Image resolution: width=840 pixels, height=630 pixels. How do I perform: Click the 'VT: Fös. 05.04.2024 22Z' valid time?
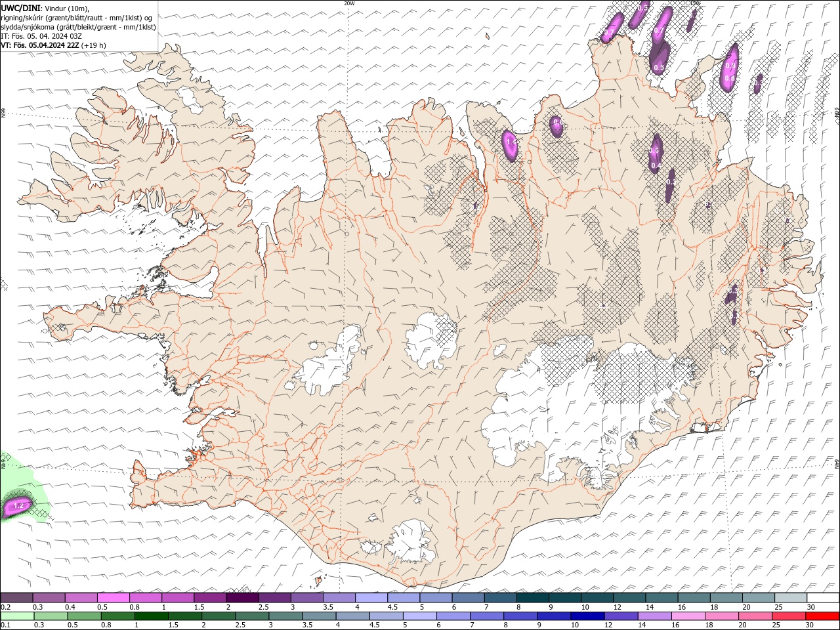(40, 45)
